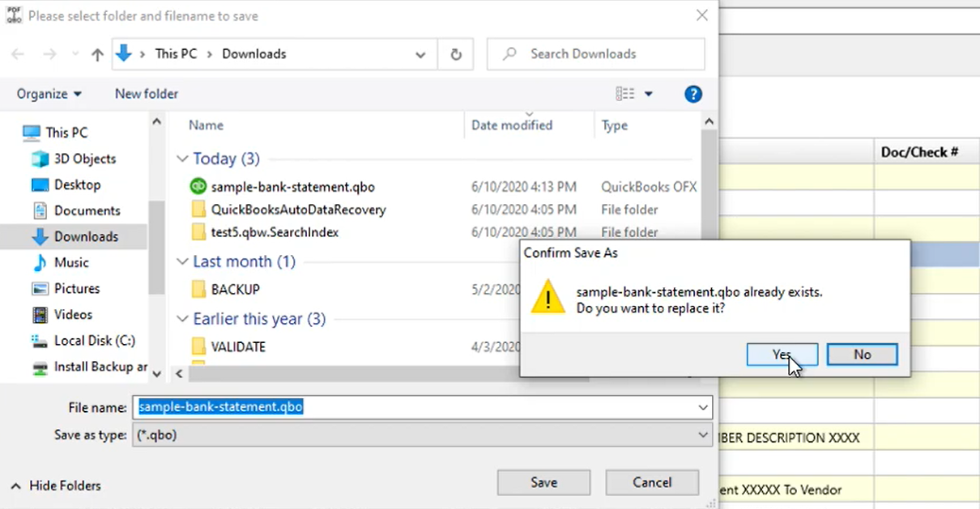Select 3D Objects in navigation pane
Screen dimensions: 980x509
[85, 159]
